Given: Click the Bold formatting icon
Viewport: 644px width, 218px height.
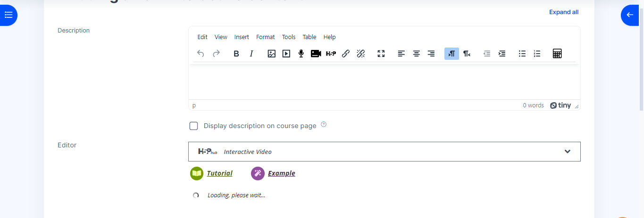Looking at the screenshot, I should [x=236, y=54].
